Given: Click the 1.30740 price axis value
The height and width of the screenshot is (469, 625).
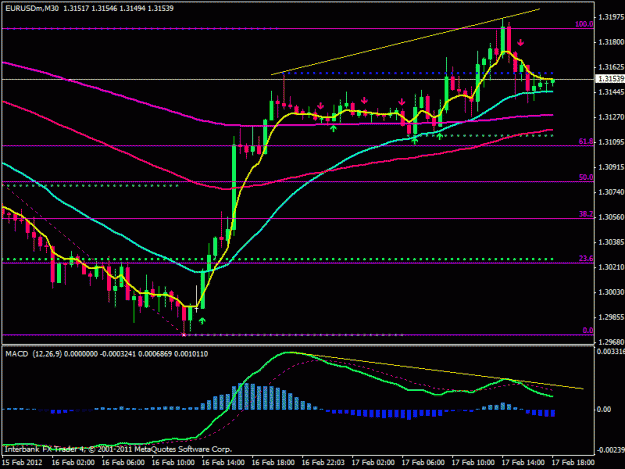Looking at the screenshot, I should (x=611, y=192).
